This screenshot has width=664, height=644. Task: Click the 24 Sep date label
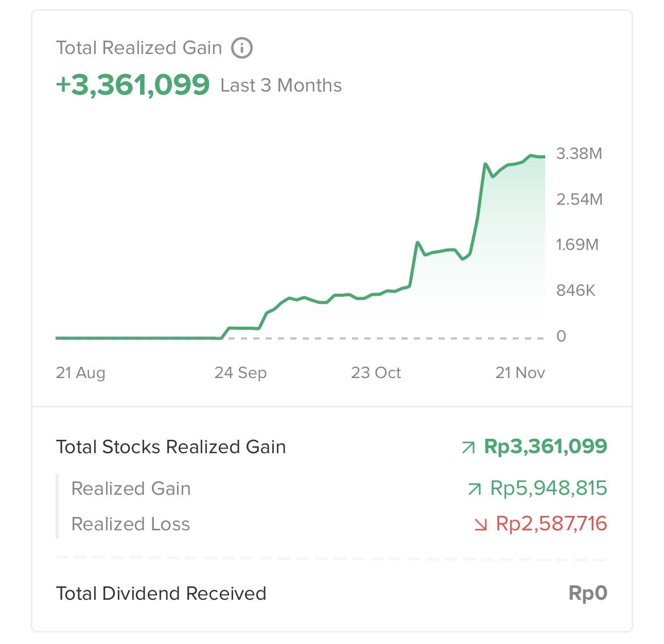240,372
